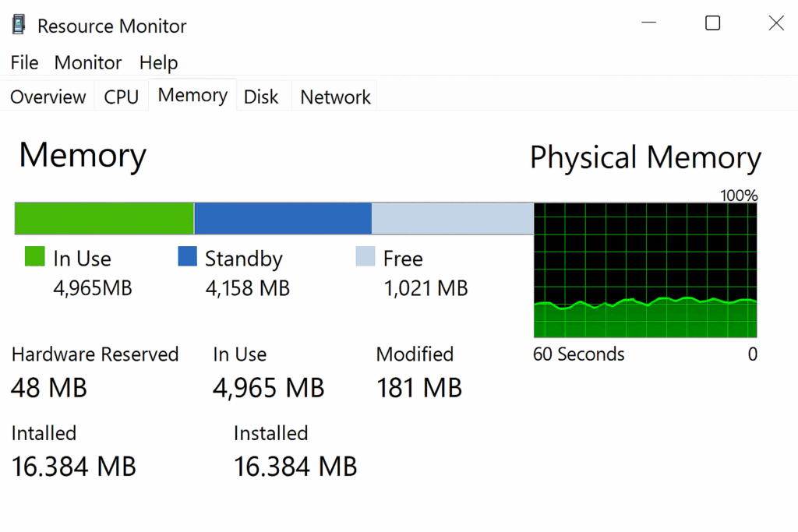Switch to the Network tab
This screenshot has width=798, height=532.
pyautogui.click(x=335, y=97)
